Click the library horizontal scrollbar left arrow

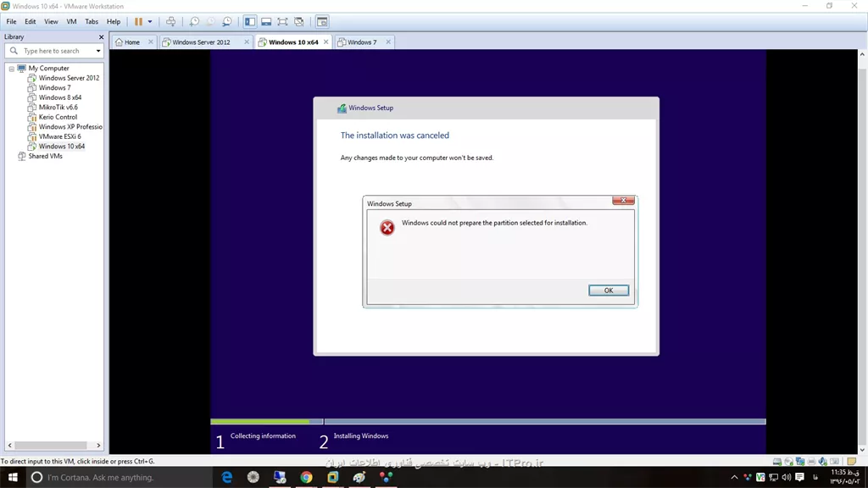pyautogui.click(x=9, y=445)
